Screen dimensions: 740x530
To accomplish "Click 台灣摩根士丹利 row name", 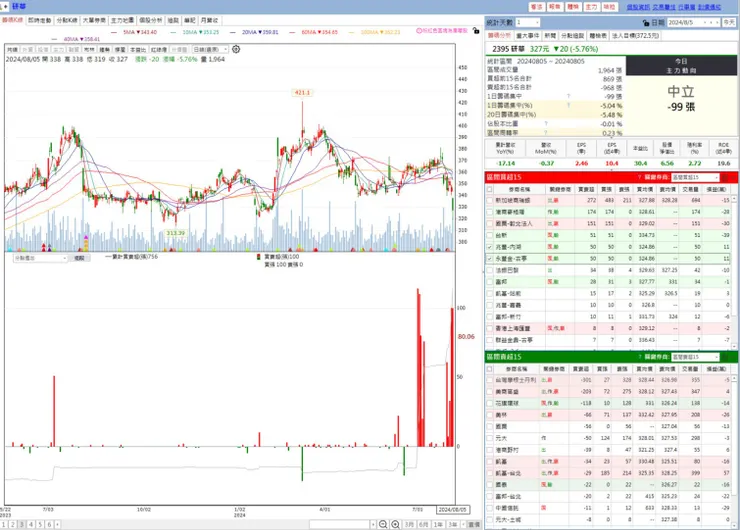I will click(x=515, y=380).
